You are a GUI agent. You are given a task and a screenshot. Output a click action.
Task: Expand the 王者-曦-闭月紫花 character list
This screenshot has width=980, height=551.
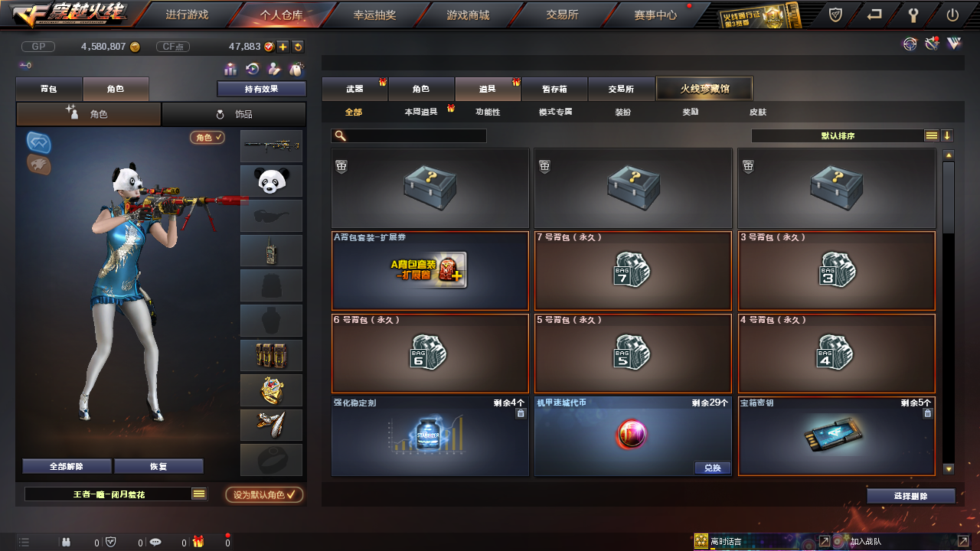coord(199,494)
